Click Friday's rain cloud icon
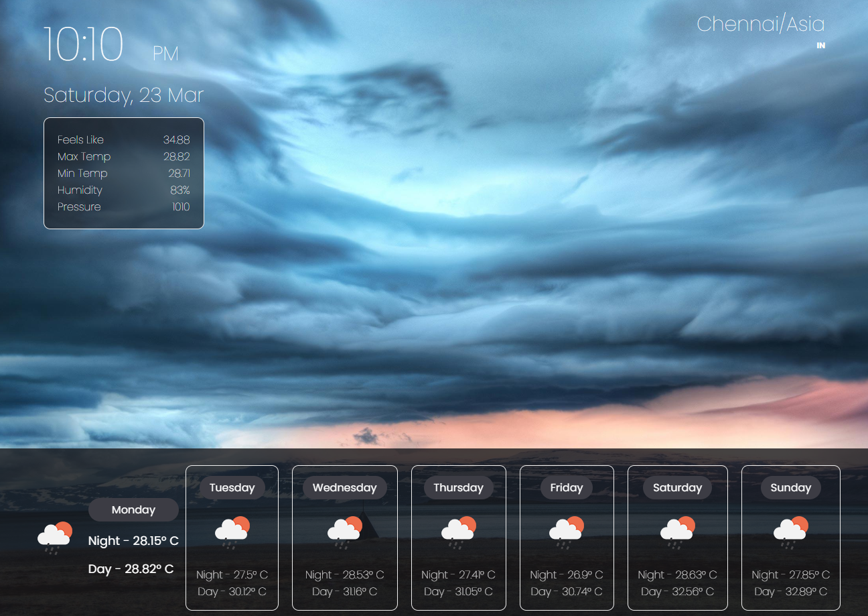 point(566,530)
